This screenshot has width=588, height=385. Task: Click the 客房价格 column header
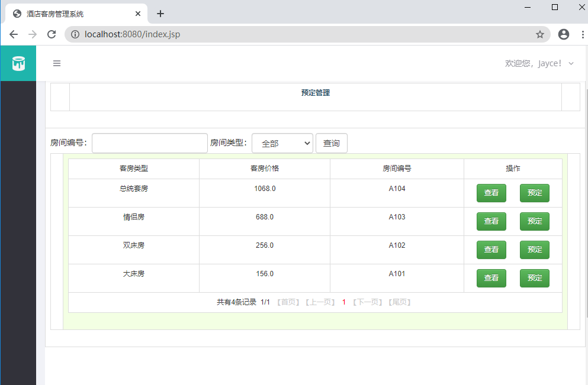(265, 169)
